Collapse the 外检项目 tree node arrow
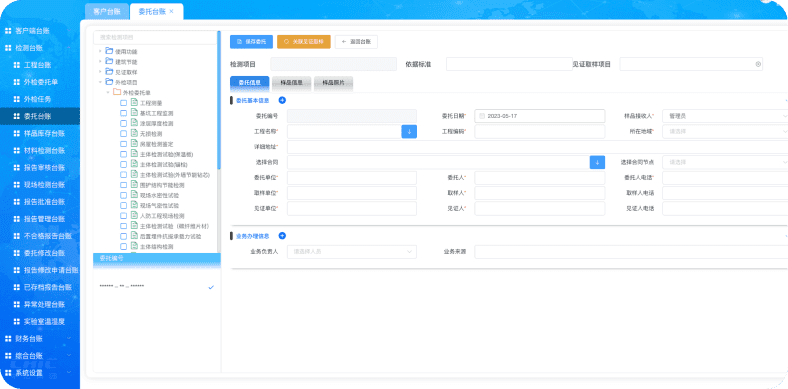The image size is (788, 389). 100,82
